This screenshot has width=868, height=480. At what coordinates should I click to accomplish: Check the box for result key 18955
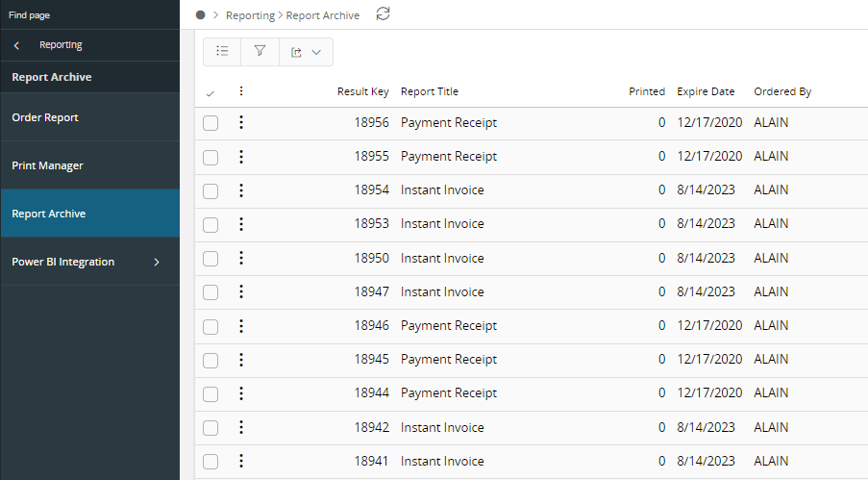211,157
